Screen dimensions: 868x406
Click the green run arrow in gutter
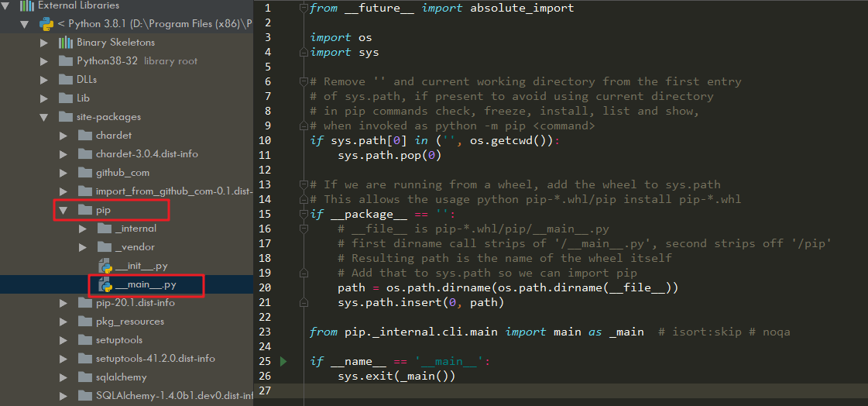(x=283, y=361)
